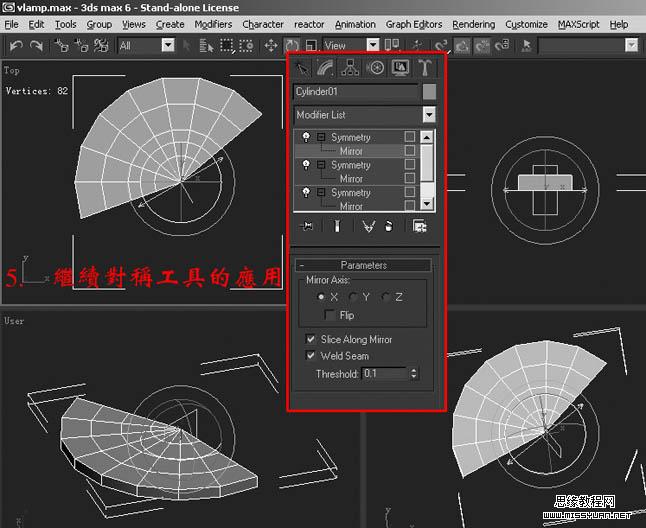Select the X mirror axis radio button
This screenshot has height=528, width=646.
[321, 297]
